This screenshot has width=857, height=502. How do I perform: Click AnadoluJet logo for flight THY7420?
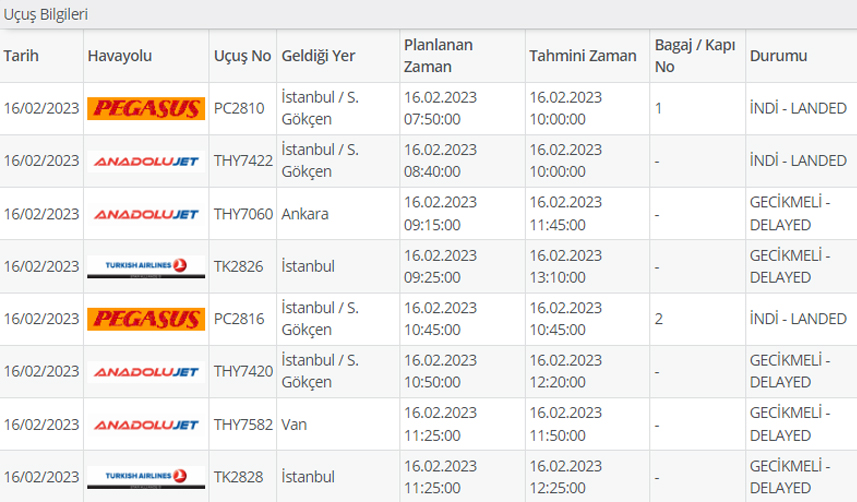coord(144,371)
